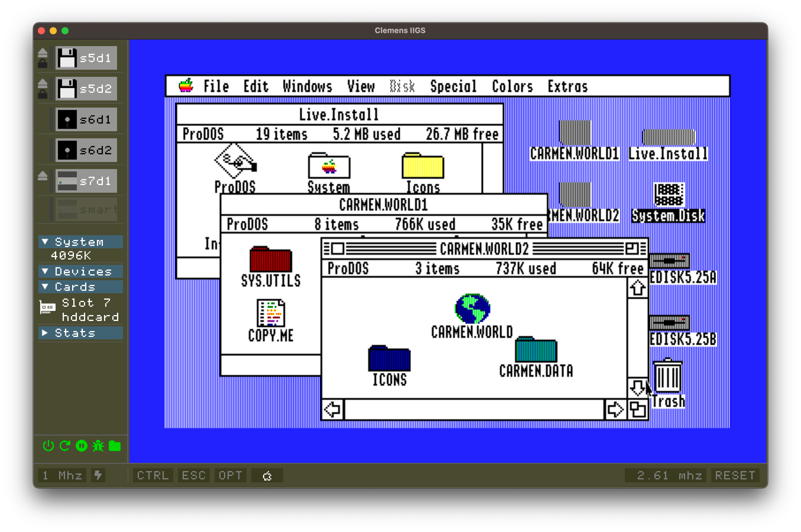Toggle the fast mode lightning bolt
Screen dimensions: 801x532
coord(98,475)
